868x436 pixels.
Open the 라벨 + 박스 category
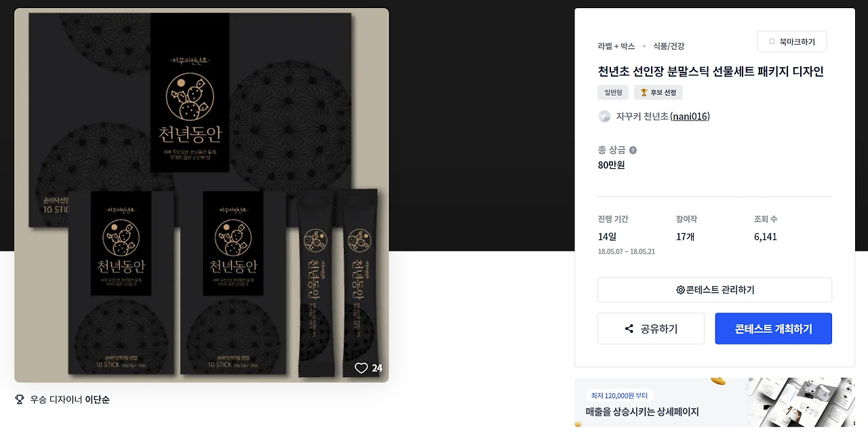tap(616, 46)
